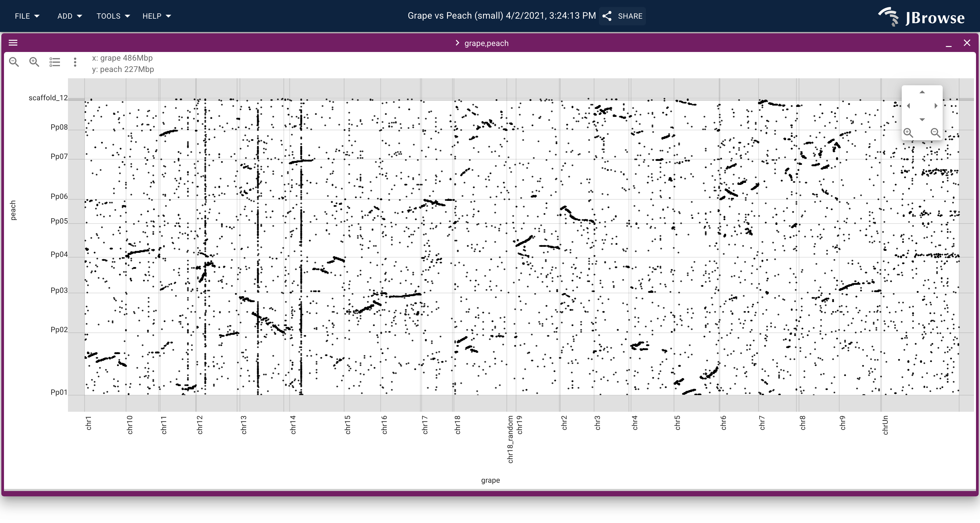Viewport: 980px width, 523px height.
Task: Click the Pp02 y-axis label
Action: tap(59, 329)
